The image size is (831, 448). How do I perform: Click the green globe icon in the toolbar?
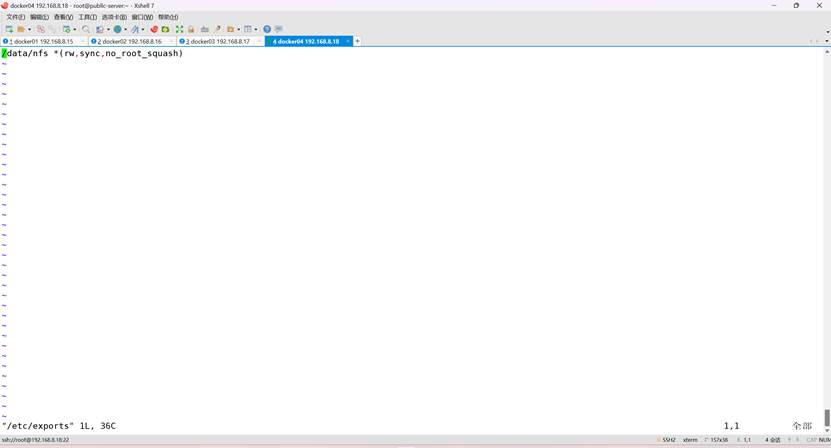coord(118,29)
